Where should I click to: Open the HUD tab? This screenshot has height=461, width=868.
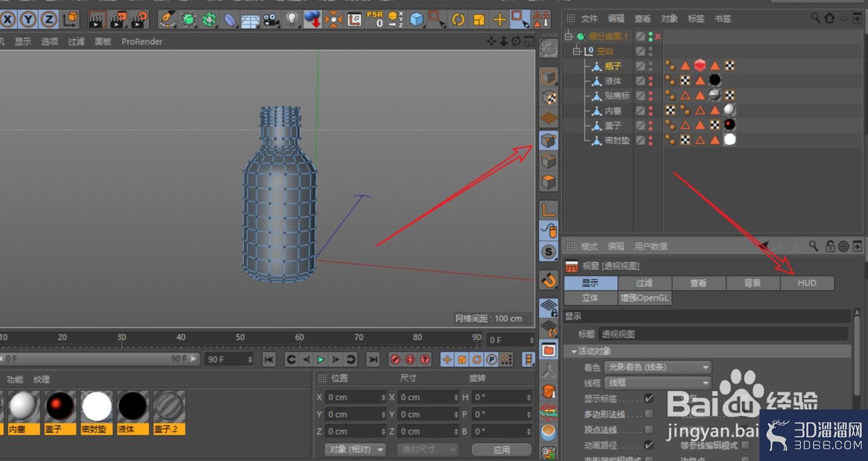point(807,283)
